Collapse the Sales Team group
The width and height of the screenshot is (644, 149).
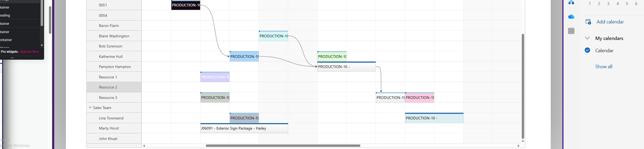coord(90,108)
